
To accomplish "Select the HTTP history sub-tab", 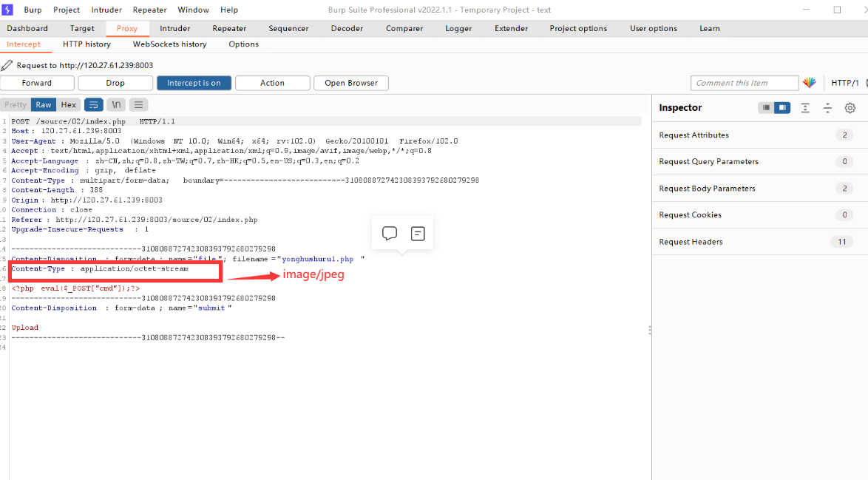I will (x=87, y=44).
